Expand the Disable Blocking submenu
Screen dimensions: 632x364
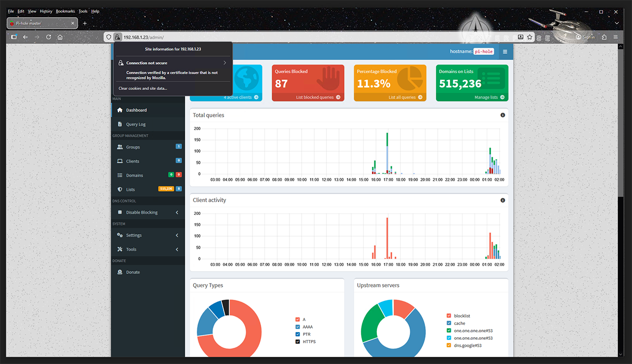177,212
